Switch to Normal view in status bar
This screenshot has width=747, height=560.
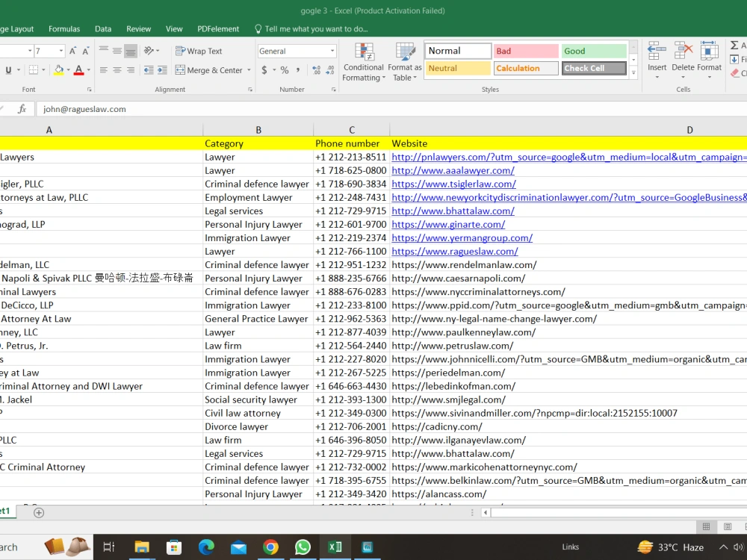[x=706, y=526]
